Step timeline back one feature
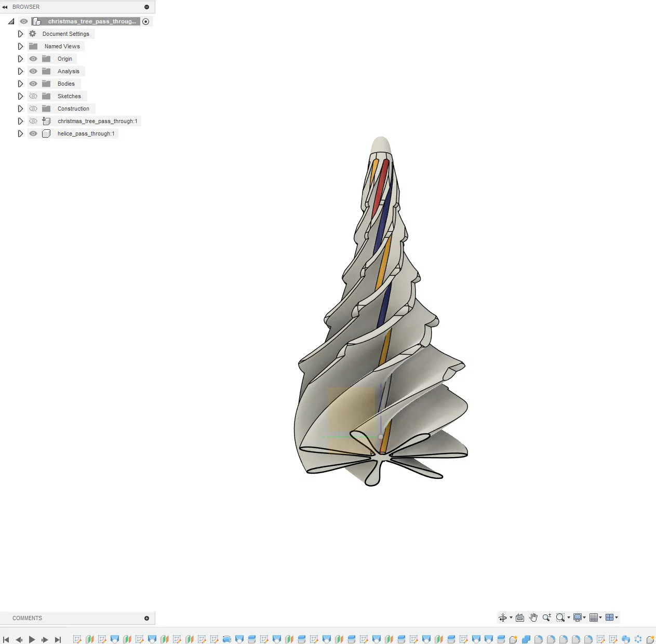This screenshot has height=644, width=656. (x=19, y=640)
